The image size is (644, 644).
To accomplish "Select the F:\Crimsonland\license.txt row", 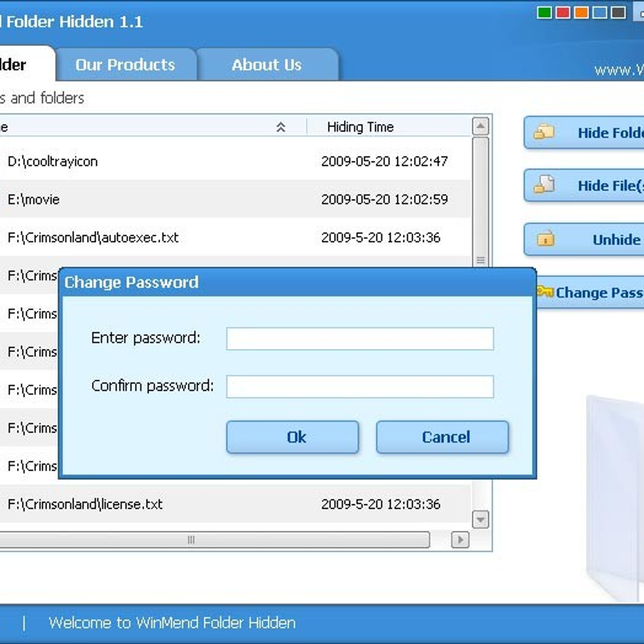I will coord(235,504).
